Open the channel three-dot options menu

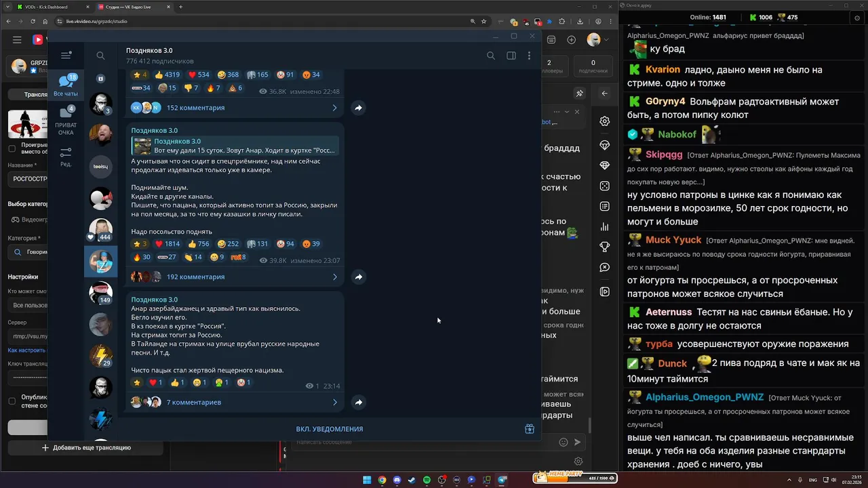529,56
